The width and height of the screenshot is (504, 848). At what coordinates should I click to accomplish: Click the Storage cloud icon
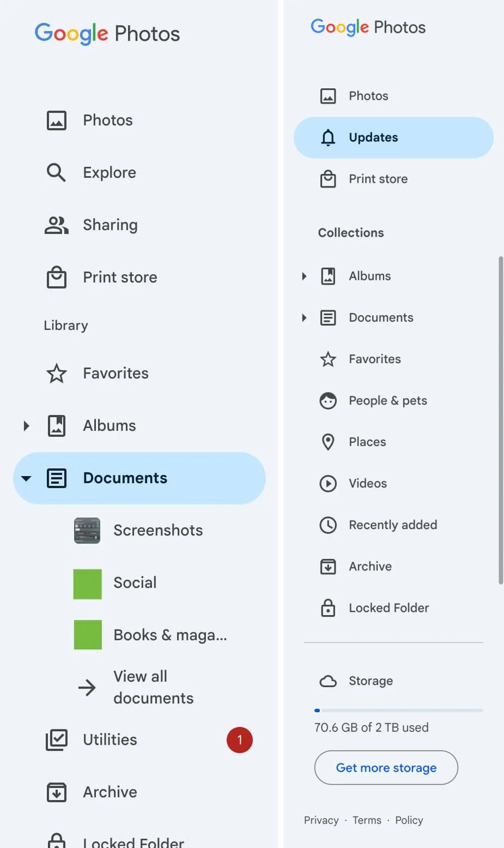coord(328,681)
